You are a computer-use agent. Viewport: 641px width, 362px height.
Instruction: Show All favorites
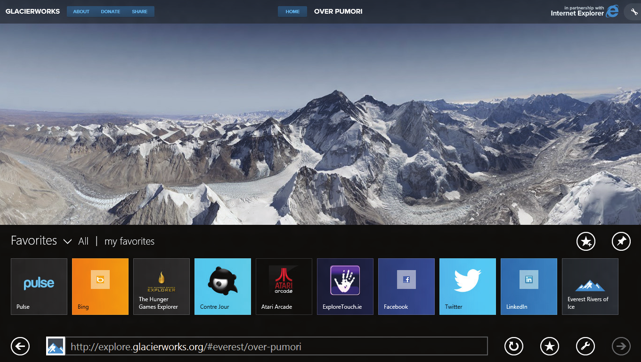coord(83,241)
